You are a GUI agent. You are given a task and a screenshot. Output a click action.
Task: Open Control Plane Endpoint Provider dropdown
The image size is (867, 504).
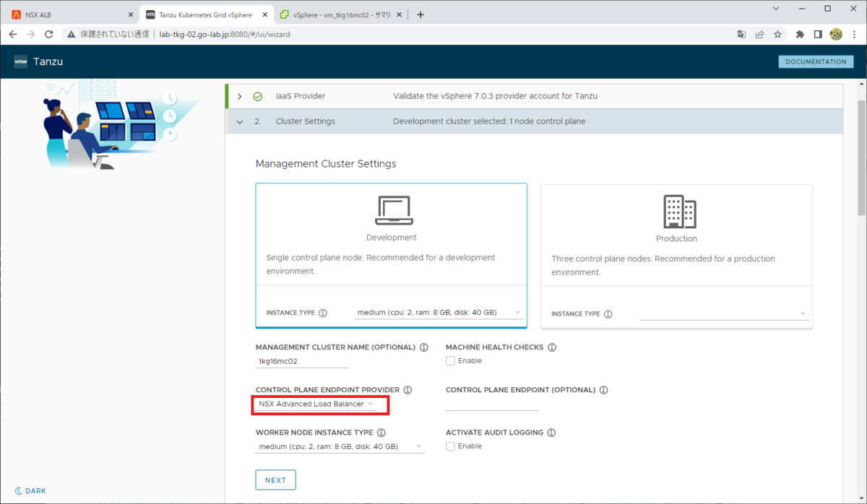click(x=316, y=404)
